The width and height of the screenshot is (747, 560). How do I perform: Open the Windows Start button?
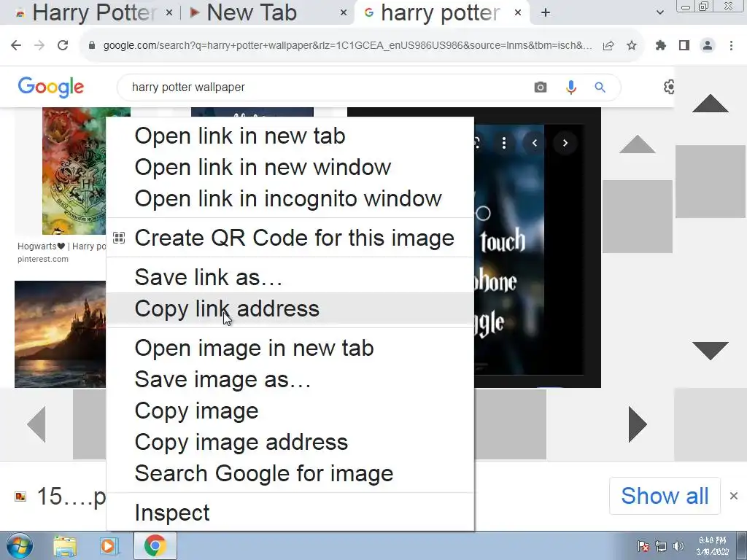pos(18,545)
